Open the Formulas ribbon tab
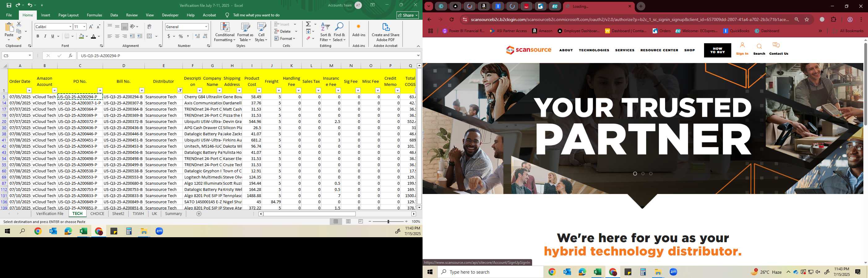Viewport: 868px width, 278px height. pos(94,15)
